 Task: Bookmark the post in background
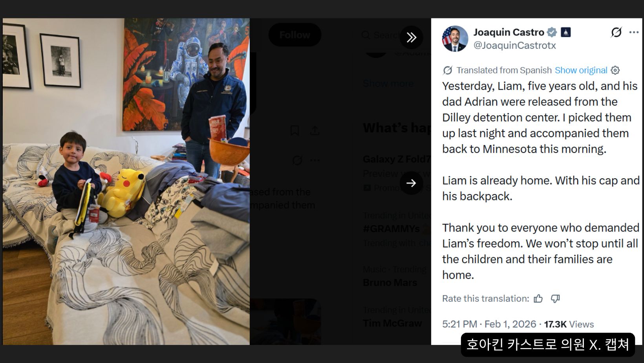click(295, 130)
